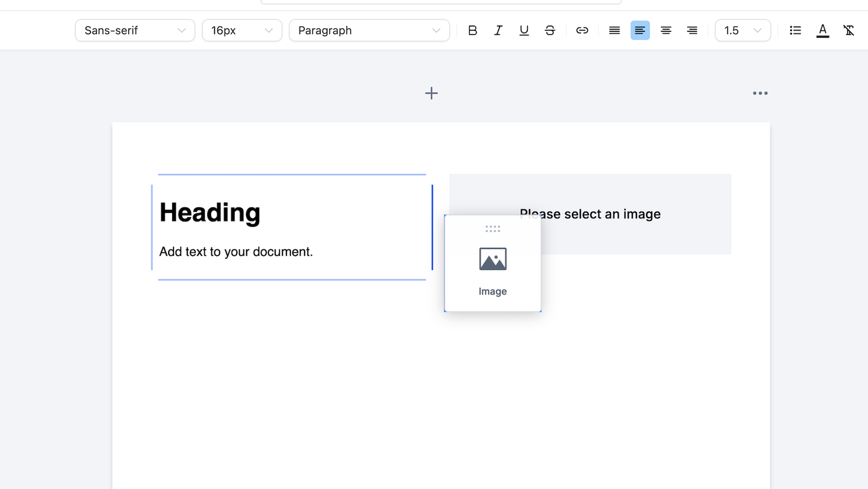868x489 pixels.
Task: Align text to the right
Action: click(692, 30)
